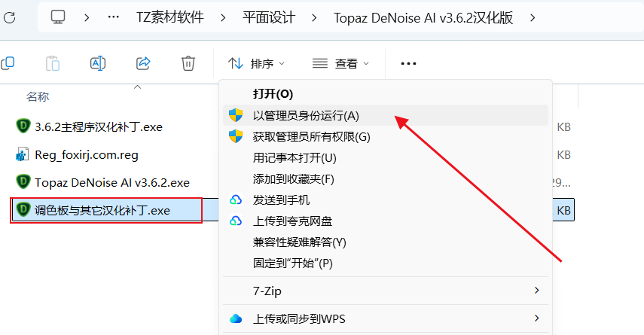Image resolution: width=644 pixels, height=335 pixels.
Task: Choose 添加到收藏夹(F) menu entry
Action: 386,179
